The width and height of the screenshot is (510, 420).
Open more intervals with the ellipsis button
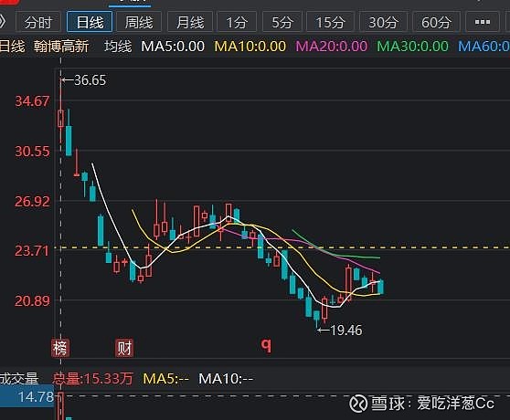click(x=483, y=22)
